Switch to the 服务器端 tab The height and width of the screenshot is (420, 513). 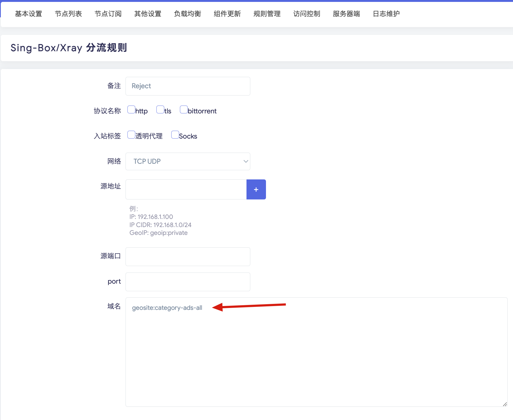point(346,14)
